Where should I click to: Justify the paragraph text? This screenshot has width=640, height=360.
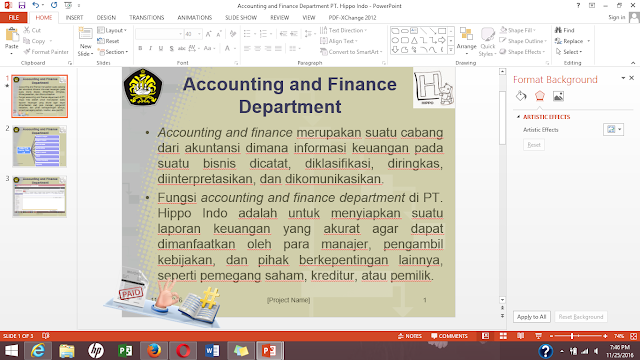(278, 49)
